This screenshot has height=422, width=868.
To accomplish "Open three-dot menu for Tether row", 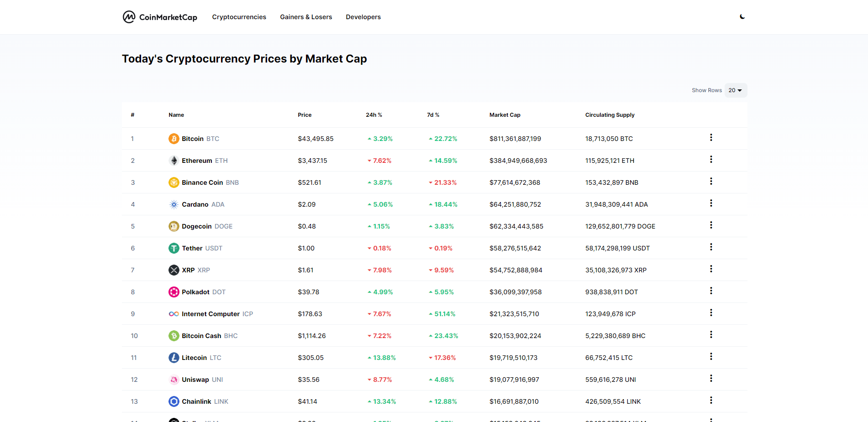I will coord(711,247).
